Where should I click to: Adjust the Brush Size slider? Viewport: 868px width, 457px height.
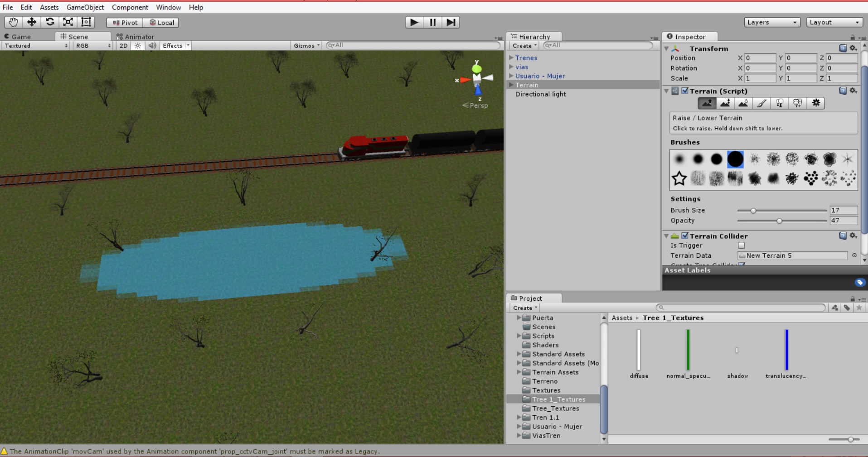753,211
